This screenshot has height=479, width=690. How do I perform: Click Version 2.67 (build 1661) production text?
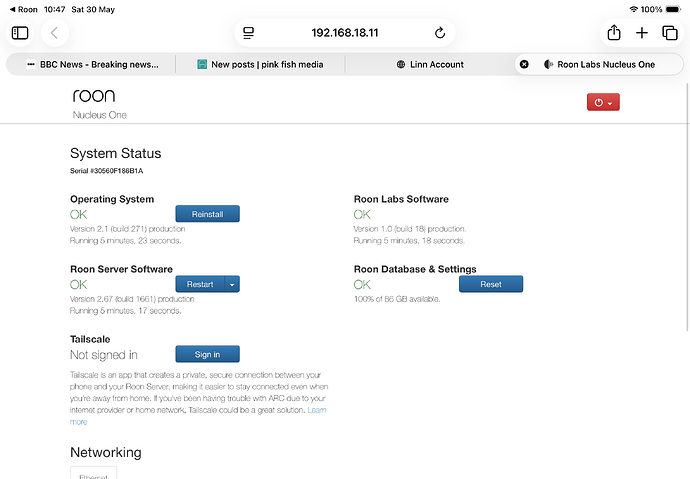click(x=132, y=299)
